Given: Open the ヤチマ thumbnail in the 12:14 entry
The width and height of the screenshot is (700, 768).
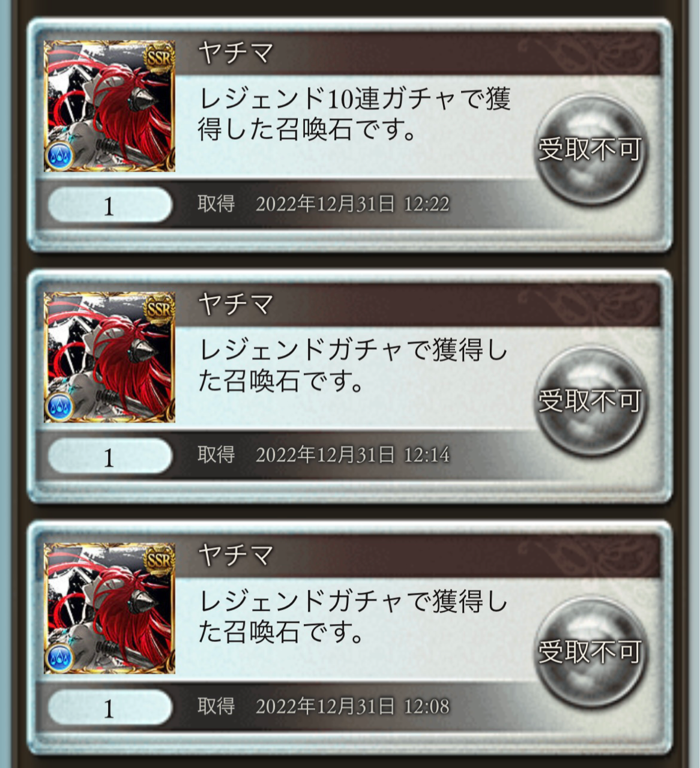Looking at the screenshot, I should point(109,358).
